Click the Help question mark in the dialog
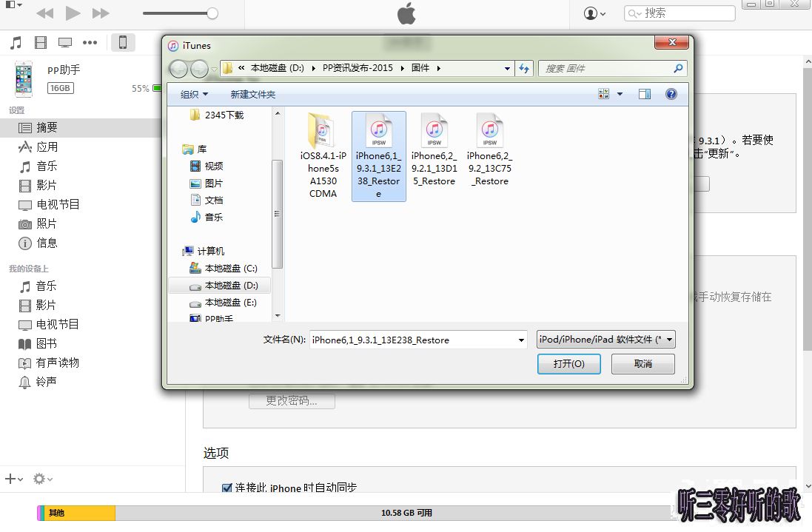The height and width of the screenshot is (532, 812). 671,94
